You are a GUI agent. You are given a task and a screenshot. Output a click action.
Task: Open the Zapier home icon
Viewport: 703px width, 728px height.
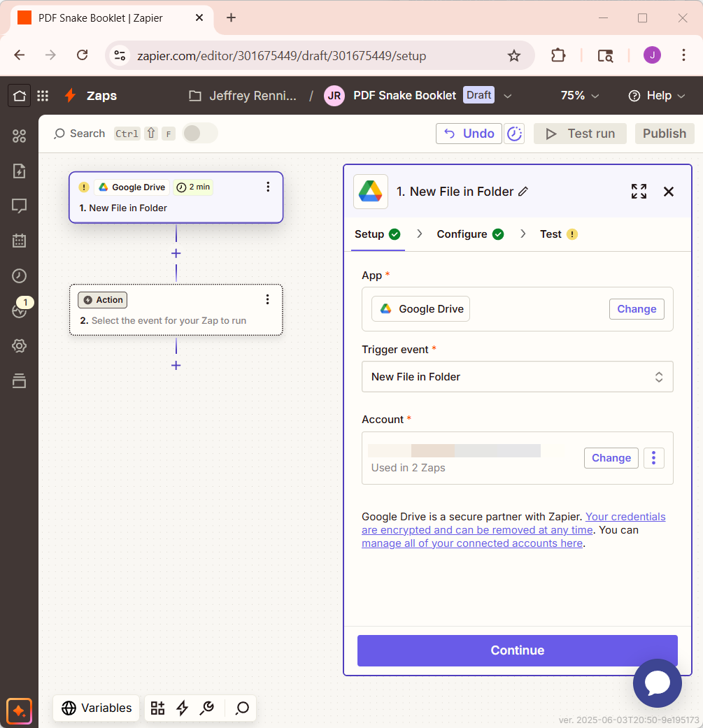[19, 96]
